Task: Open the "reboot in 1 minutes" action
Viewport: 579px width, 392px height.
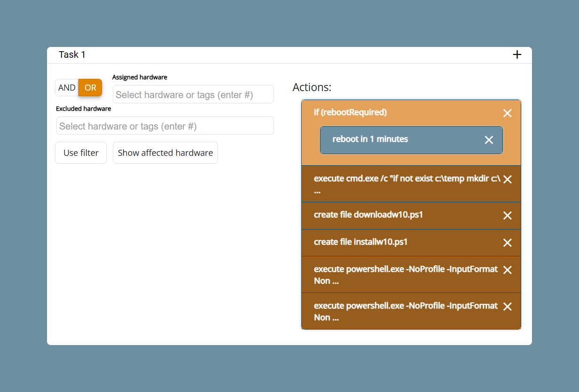Action: pos(411,140)
